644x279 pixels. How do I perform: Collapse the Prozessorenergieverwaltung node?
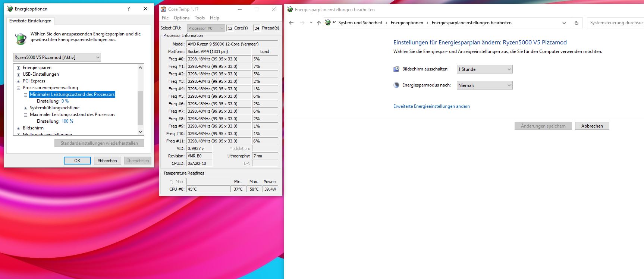click(18, 88)
